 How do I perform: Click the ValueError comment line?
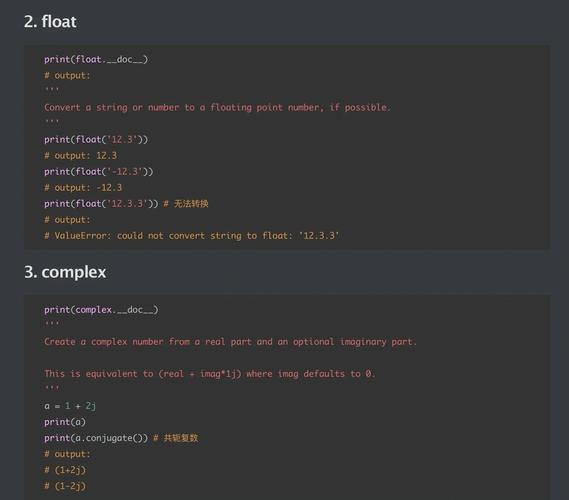[192, 236]
